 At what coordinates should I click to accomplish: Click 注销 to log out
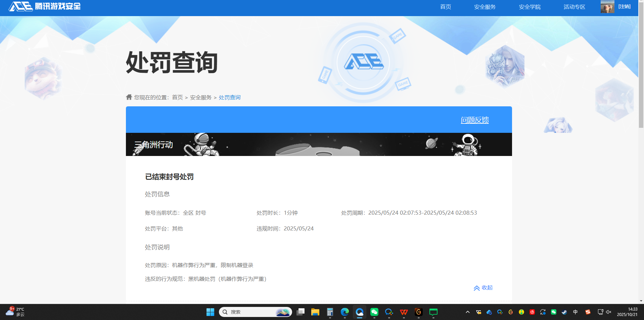coord(625,6)
